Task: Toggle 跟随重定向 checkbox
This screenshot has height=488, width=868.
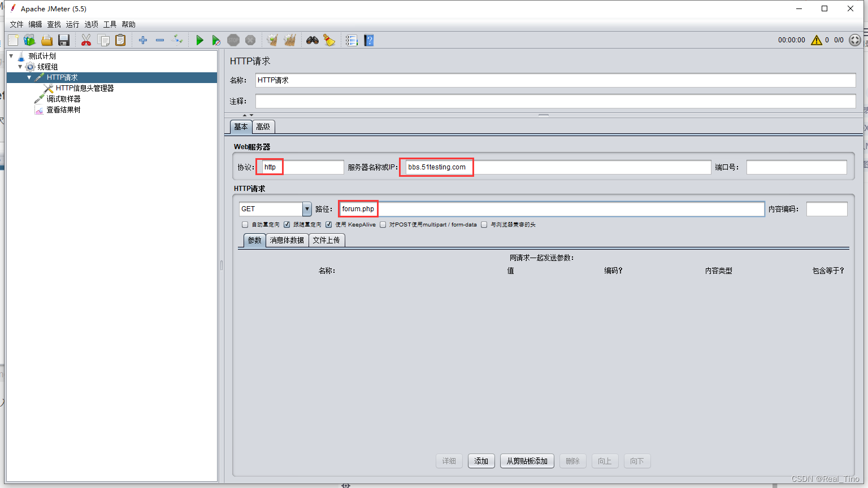Action: tap(287, 225)
